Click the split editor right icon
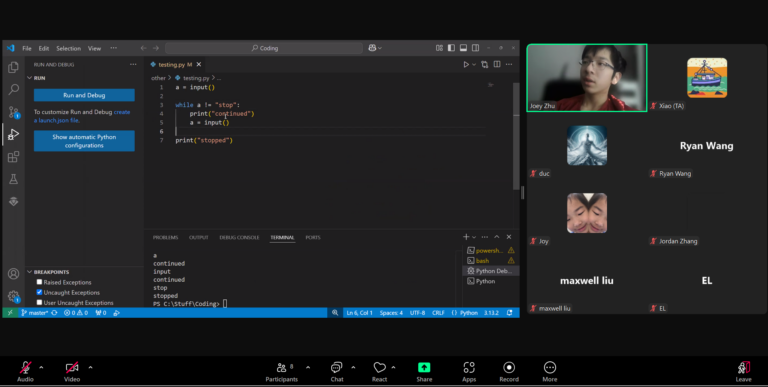 point(497,64)
